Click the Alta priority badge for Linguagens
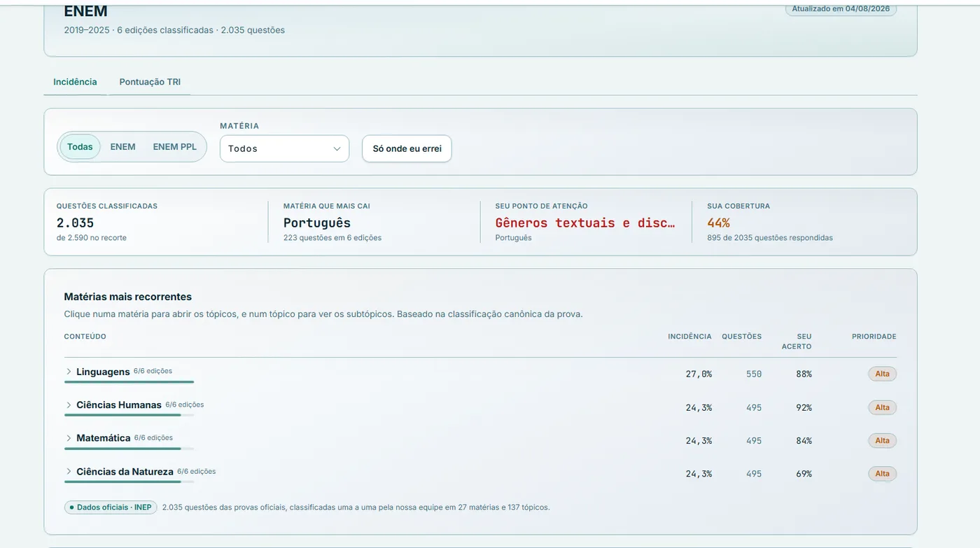Viewport: 980px width, 548px height. click(x=883, y=374)
